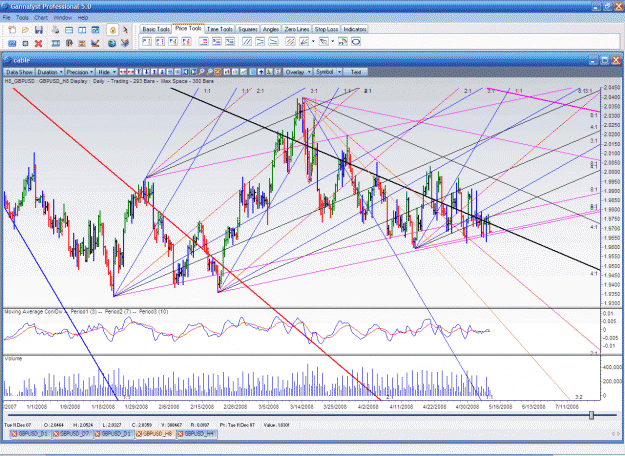Open the Duration dropdown
Image resolution: width=625 pixels, height=456 pixels.
tap(50, 72)
